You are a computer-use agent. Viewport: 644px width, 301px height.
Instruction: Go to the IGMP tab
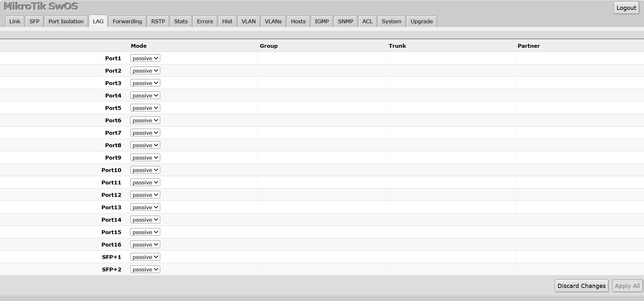click(x=322, y=21)
